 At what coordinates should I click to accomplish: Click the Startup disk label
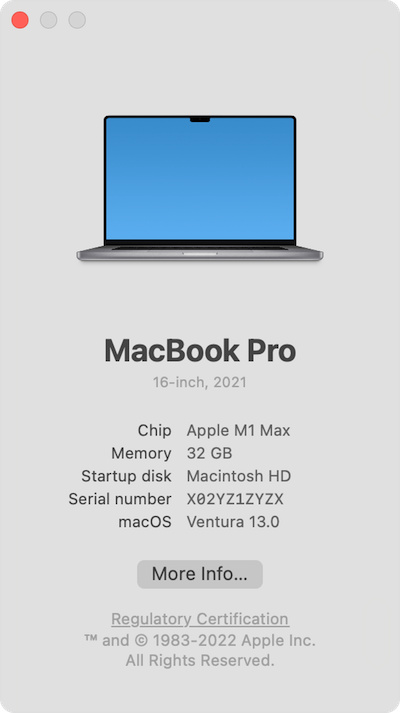point(126,476)
